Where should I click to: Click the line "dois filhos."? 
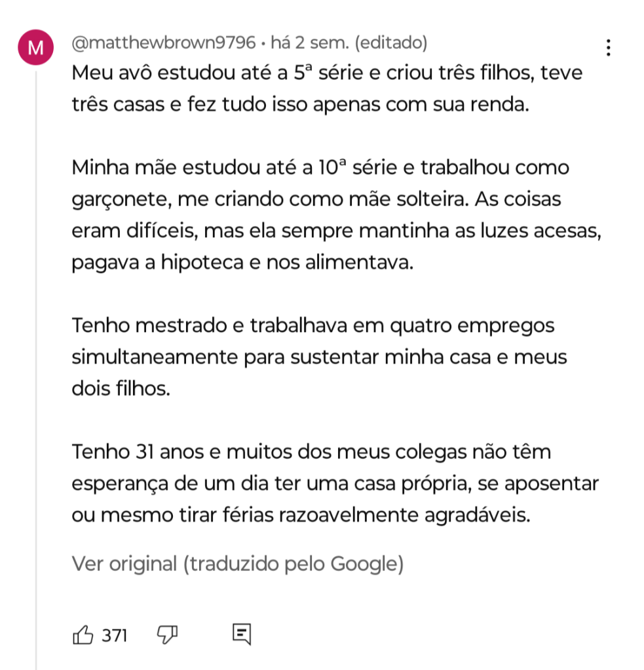pyautogui.click(x=121, y=388)
